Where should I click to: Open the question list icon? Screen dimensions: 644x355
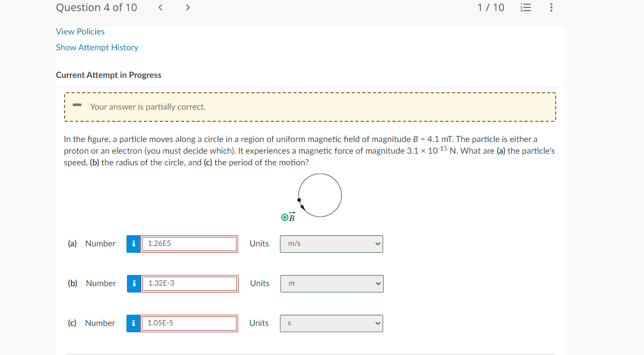coord(525,7)
